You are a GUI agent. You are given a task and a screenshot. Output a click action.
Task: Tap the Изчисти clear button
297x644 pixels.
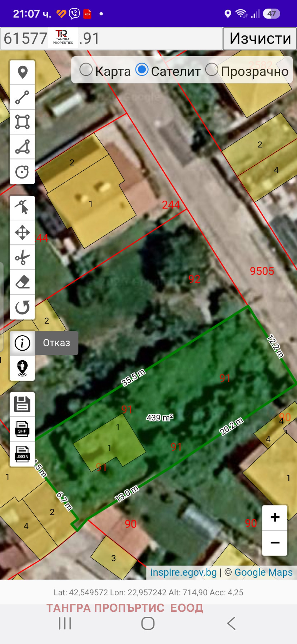click(260, 38)
